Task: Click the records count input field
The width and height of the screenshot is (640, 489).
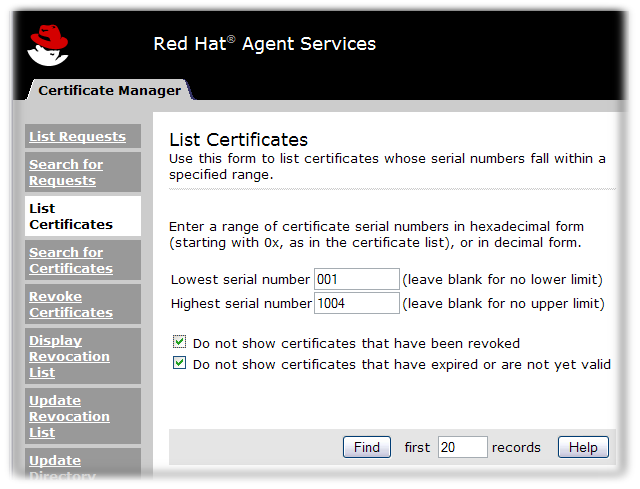Action: point(462,447)
